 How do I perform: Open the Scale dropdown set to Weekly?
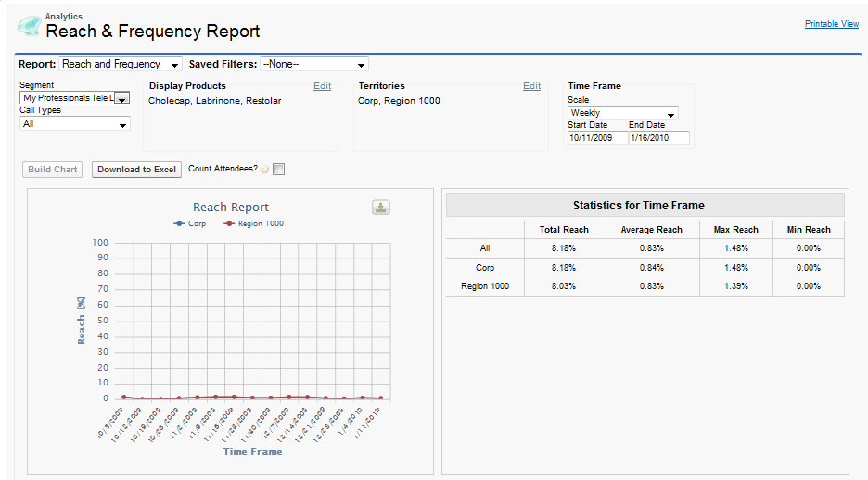coord(622,113)
